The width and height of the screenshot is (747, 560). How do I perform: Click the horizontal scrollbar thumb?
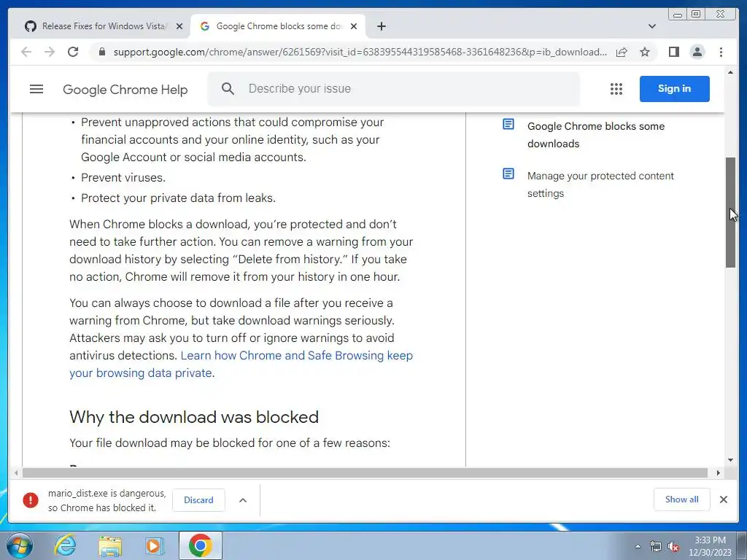pyautogui.click(x=365, y=472)
